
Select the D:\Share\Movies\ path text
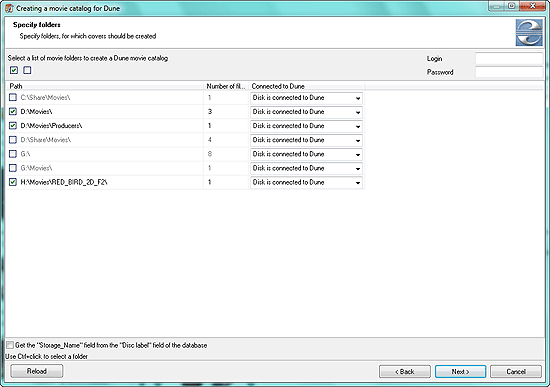(46, 140)
